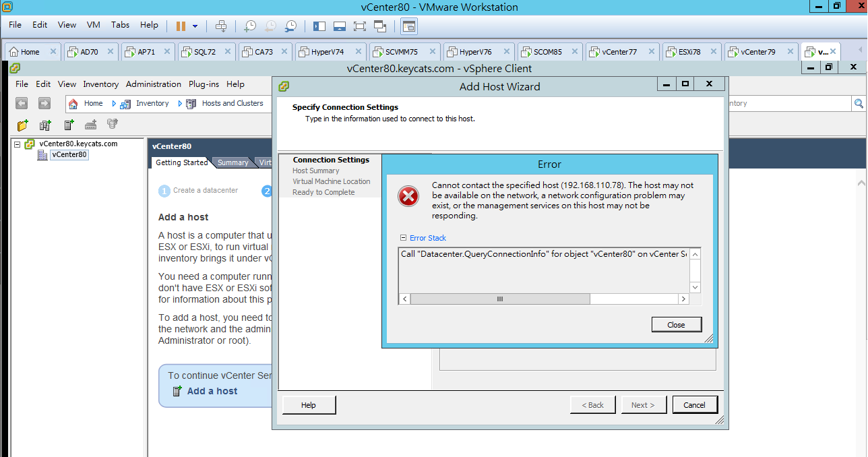Open the vSphere Client Inventory menu

(100, 84)
